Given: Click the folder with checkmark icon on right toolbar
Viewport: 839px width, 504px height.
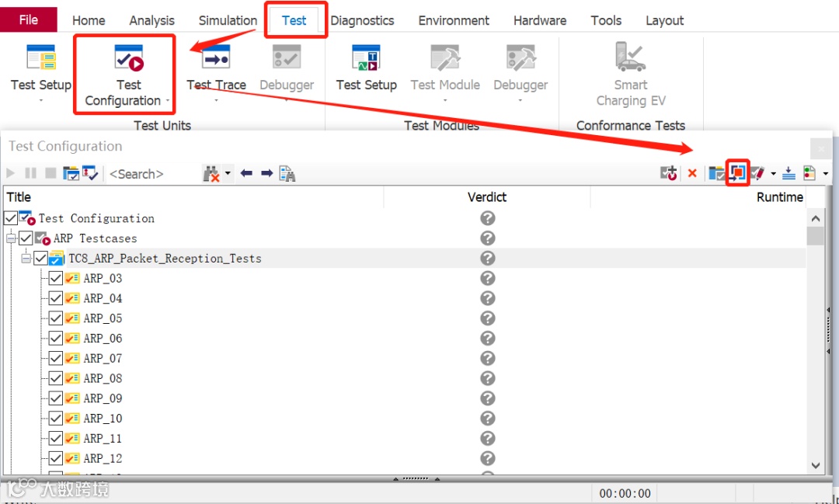Looking at the screenshot, I should [716, 173].
